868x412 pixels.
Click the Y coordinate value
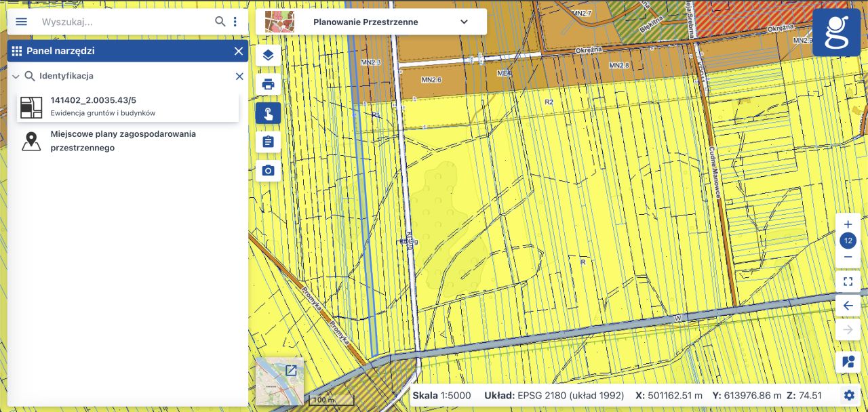(x=753, y=396)
